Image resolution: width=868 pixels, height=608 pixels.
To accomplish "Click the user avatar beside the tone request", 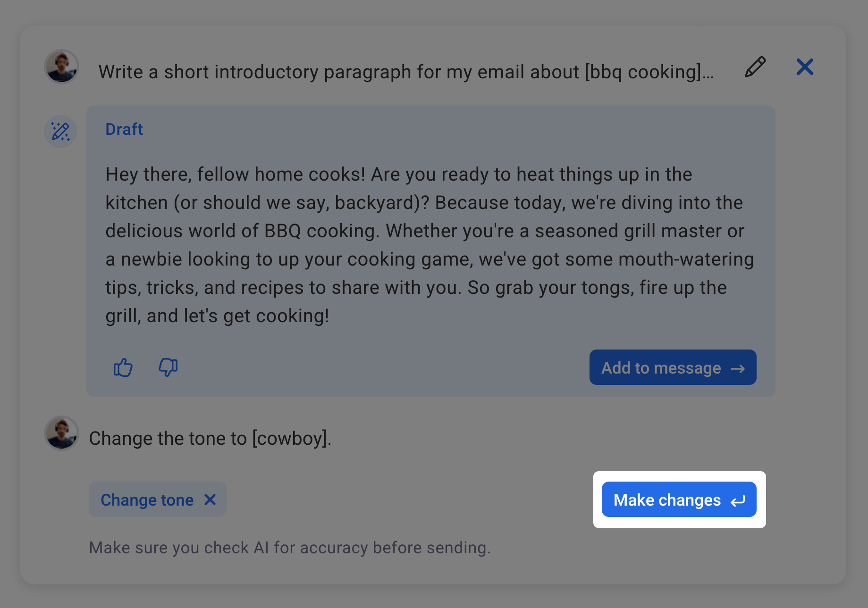I will (61, 433).
